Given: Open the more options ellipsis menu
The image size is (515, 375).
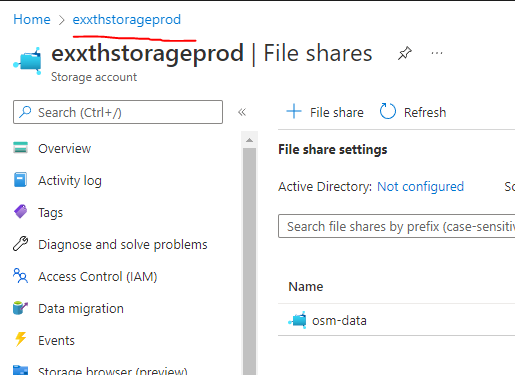Looking at the screenshot, I should [437, 53].
